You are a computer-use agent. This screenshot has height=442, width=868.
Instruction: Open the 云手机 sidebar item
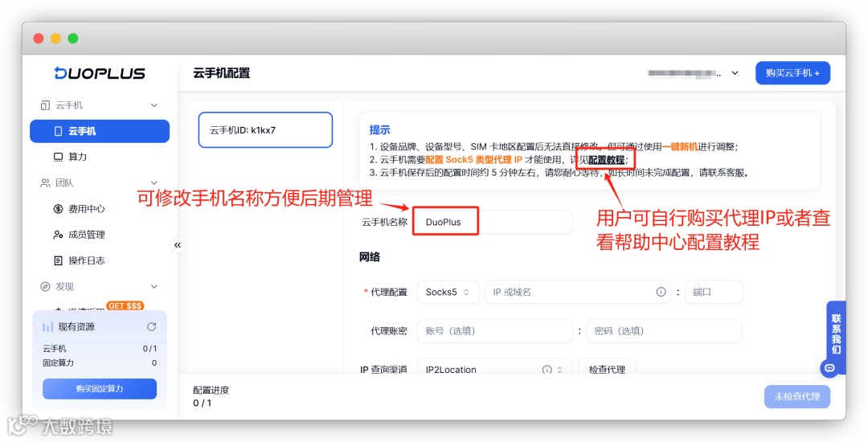click(x=100, y=131)
